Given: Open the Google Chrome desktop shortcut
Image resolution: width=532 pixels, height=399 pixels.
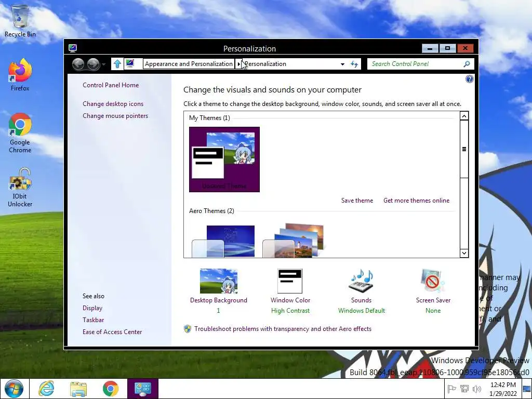Looking at the screenshot, I should tap(20, 133).
